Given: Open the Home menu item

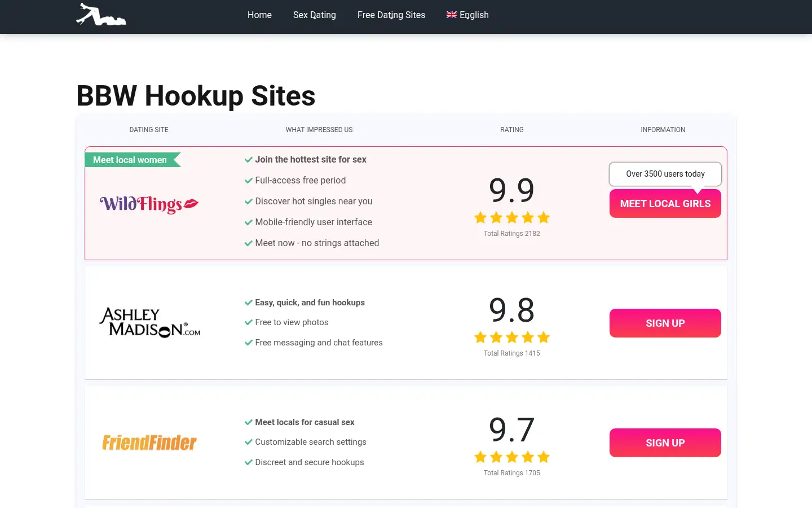Looking at the screenshot, I should coord(259,15).
